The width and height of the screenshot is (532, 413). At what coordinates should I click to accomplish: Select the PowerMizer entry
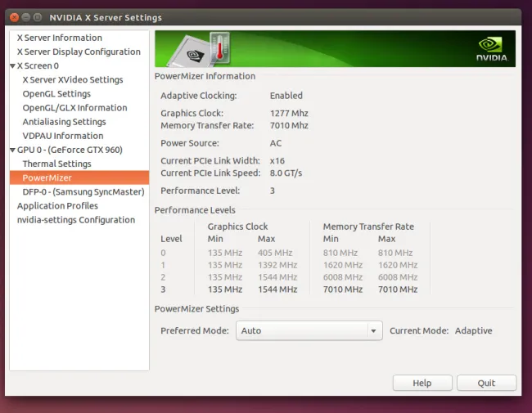point(79,177)
